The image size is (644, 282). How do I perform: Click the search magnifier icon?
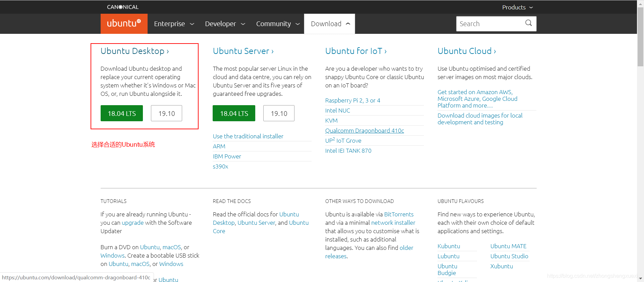529,23
